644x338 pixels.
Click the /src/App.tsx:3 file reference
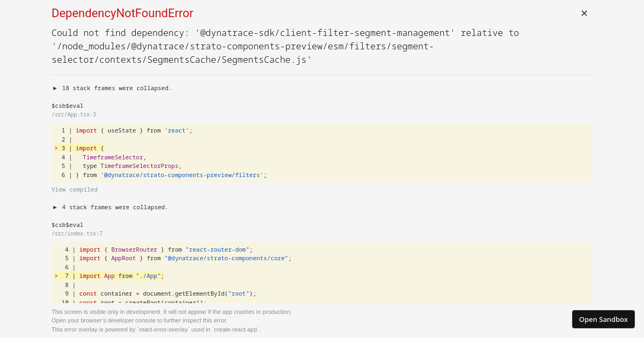74,114
